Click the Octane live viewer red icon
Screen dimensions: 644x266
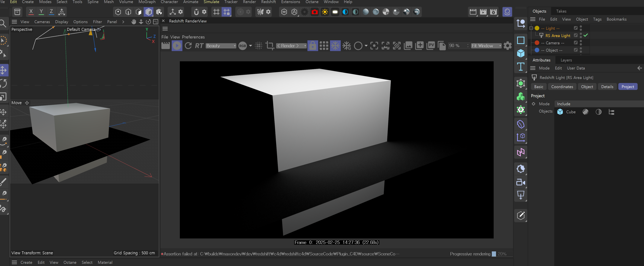click(315, 12)
